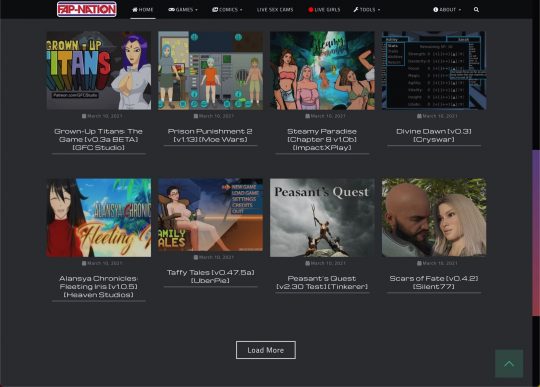Expand the Tools dropdown menu
Viewport: 540px width, 387px height.
click(x=367, y=10)
